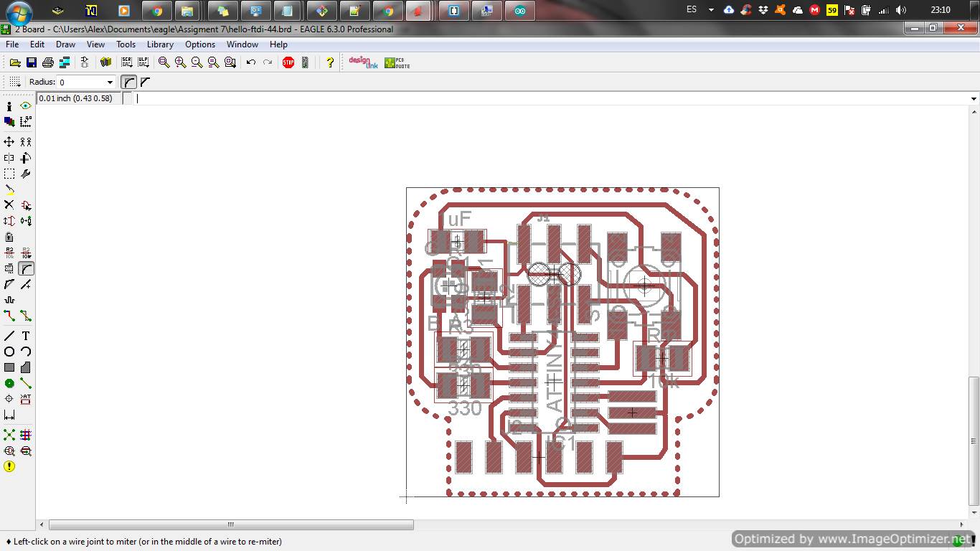Launch the CAM processor icon

(65, 62)
